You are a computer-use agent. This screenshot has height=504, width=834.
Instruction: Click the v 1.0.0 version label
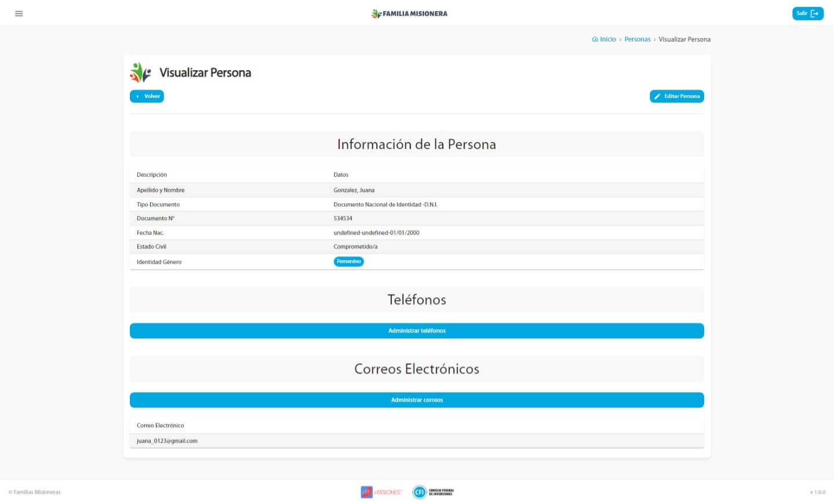click(x=817, y=492)
